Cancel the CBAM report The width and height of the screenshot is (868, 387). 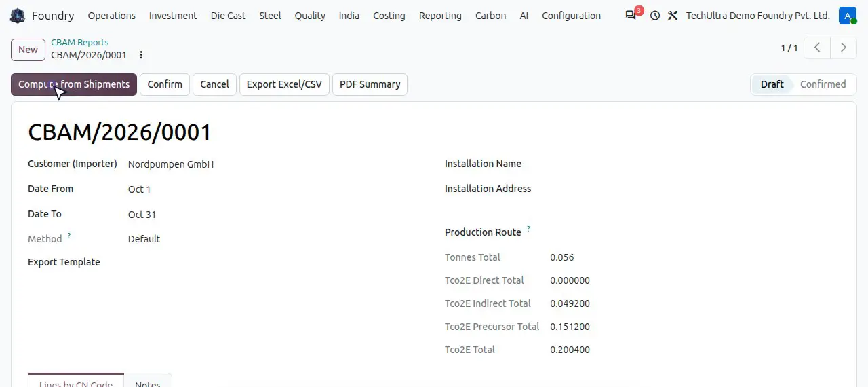pyautogui.click(x=214, y=84)
